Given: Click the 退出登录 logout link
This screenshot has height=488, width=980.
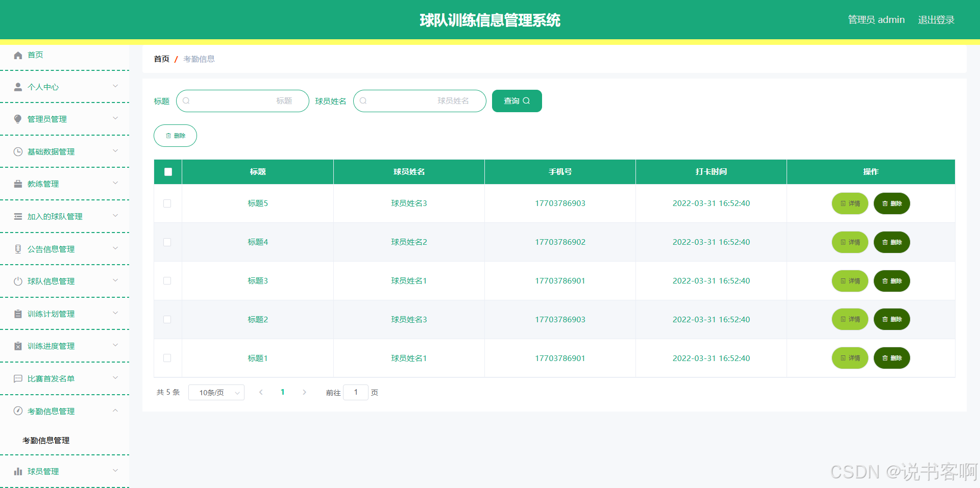Looking at the screenshot, I should 936,20.
